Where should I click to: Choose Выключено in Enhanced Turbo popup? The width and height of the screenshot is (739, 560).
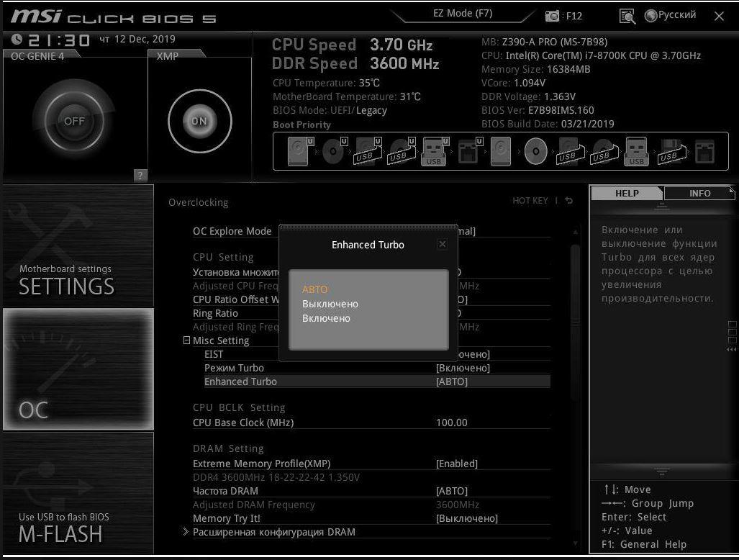(x=330, y=304)
